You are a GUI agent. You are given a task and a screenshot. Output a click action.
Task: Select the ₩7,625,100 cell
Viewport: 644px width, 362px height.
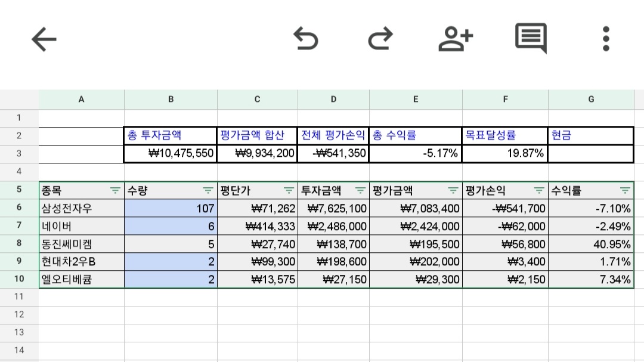(x=333, y=208)
